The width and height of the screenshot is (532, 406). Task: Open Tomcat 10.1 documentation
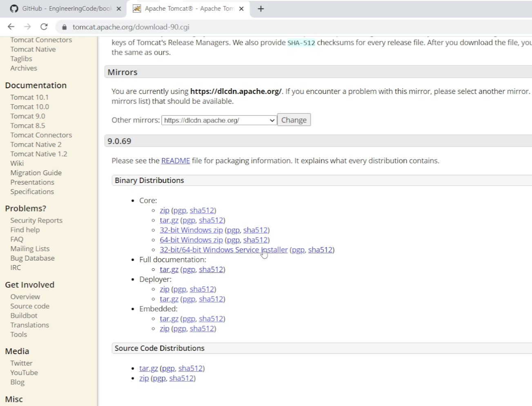pyautogui.click(x=29, y=97)
